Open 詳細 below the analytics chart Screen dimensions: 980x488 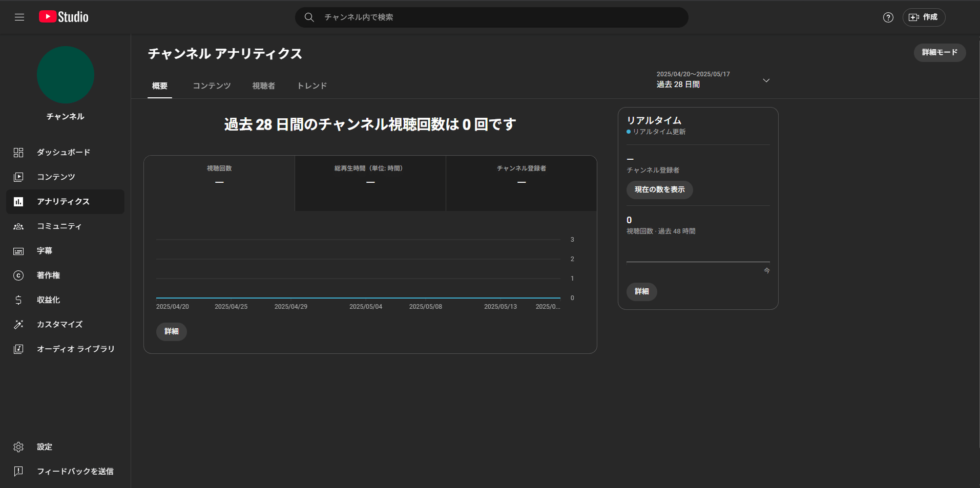click(171, 331)
